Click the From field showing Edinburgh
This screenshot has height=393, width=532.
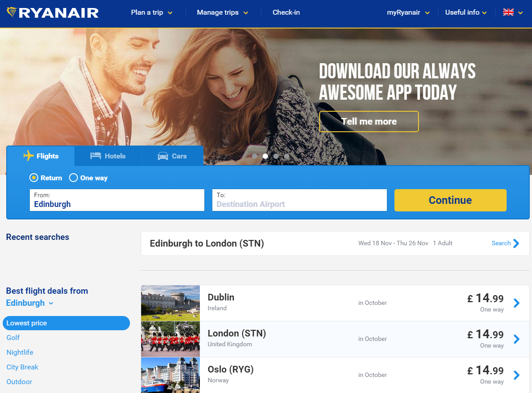click(117, 200)
